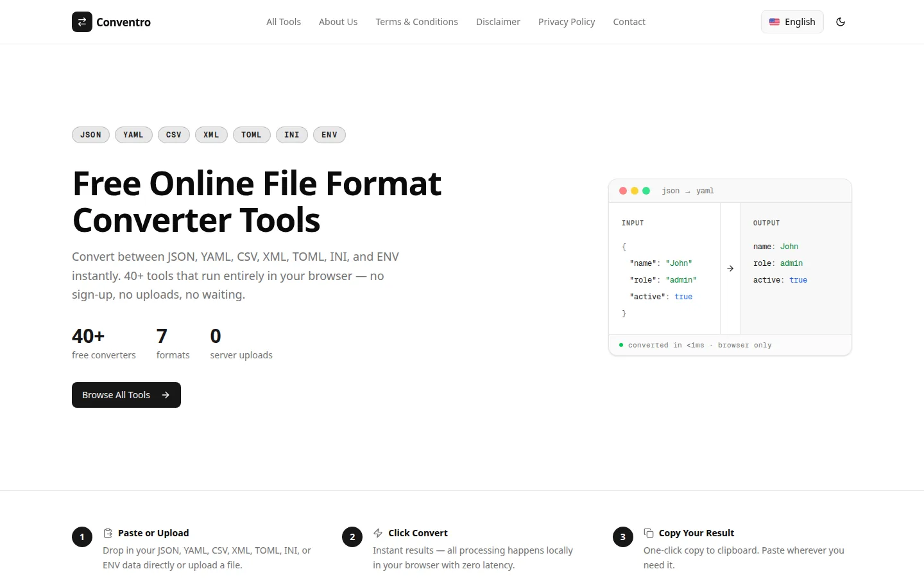Click the conversion arrow between input and output
This screenshot has width=924, height=578.
coord(730,268)
